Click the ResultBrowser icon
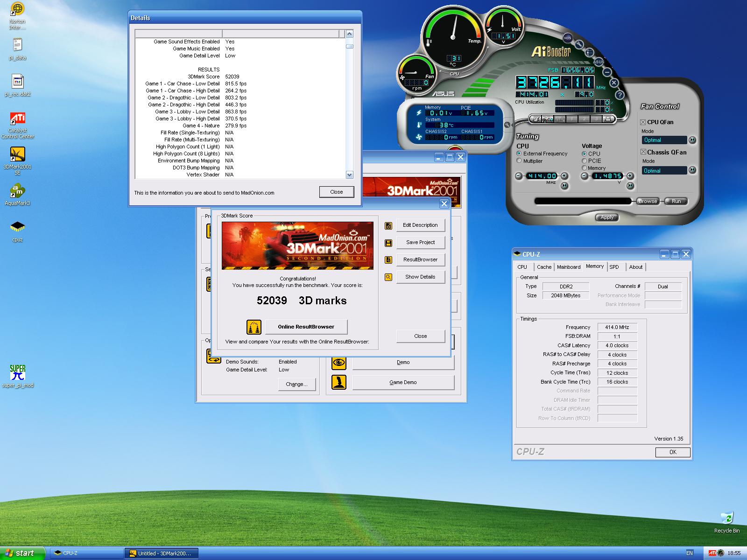Image resolution: width=747 pixels, height=560 pixels. tap(388, 260)
